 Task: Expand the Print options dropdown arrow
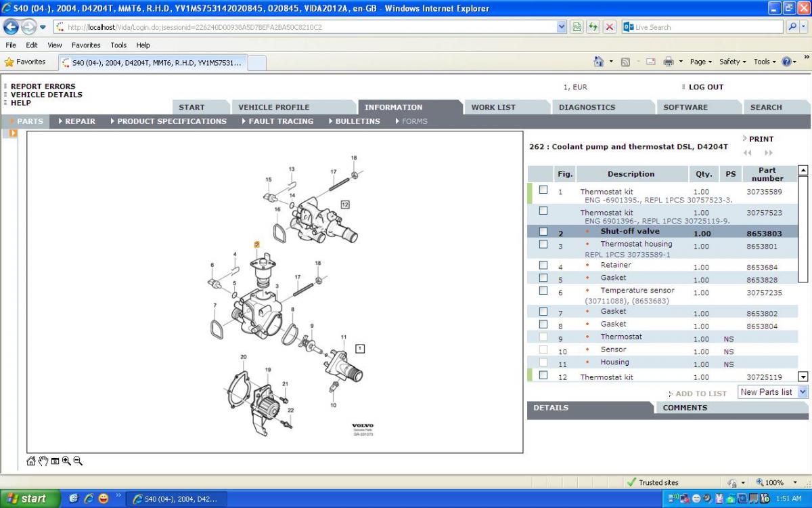coord(681,62)
